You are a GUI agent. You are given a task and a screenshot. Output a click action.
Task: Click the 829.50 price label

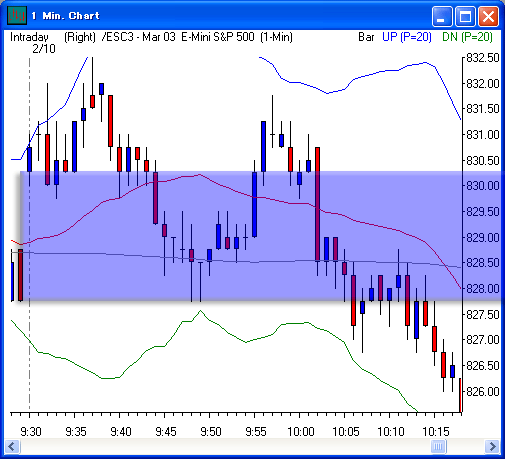coord(483,212)
